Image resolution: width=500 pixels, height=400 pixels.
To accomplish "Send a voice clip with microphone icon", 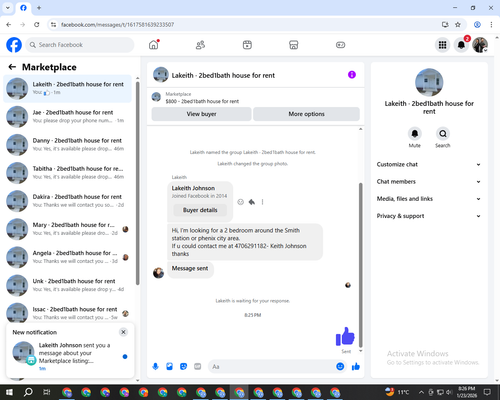I will (155, 367).
